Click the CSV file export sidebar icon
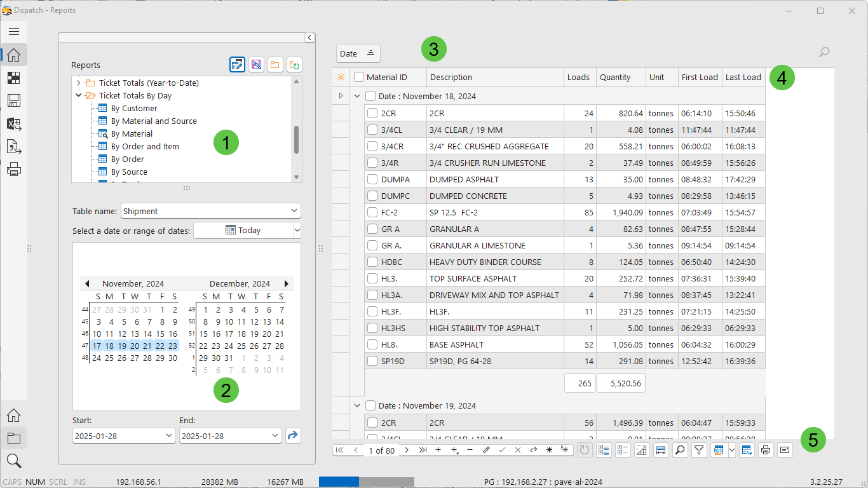Screen dimensions: 868x488 click(14, 147)
